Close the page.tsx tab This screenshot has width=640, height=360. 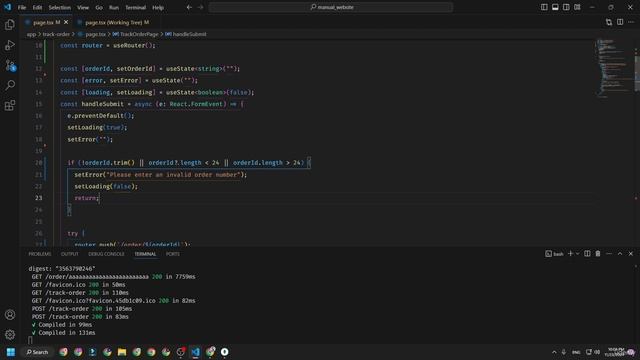coord(66,22)
